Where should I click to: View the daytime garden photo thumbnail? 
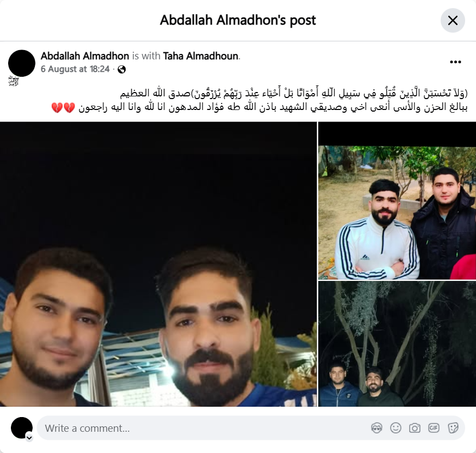(397, 201)
